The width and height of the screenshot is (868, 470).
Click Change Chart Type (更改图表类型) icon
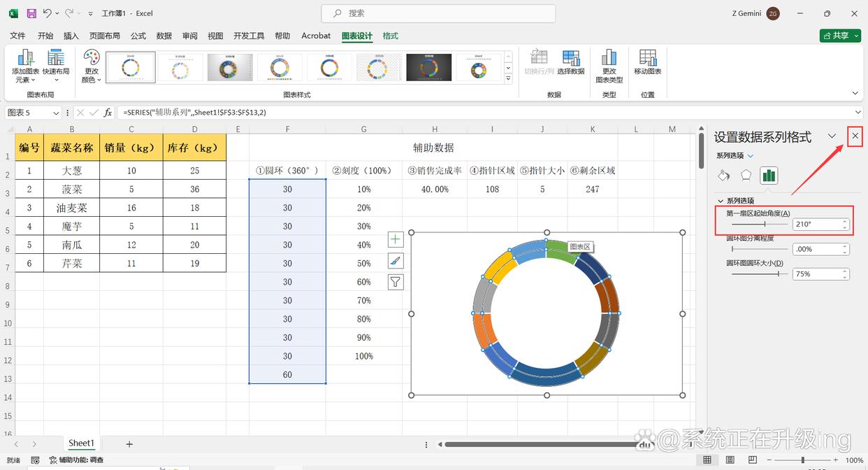tap(609, 66)
